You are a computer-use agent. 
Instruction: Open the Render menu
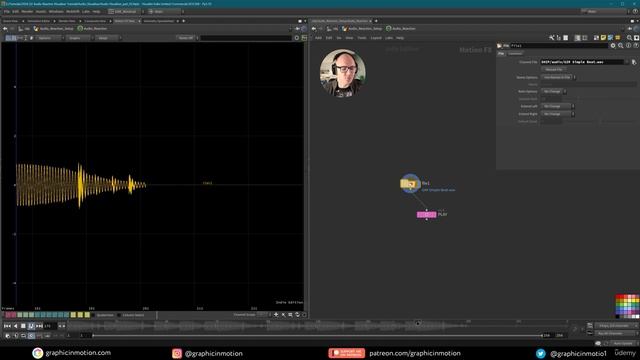[27, 11]
